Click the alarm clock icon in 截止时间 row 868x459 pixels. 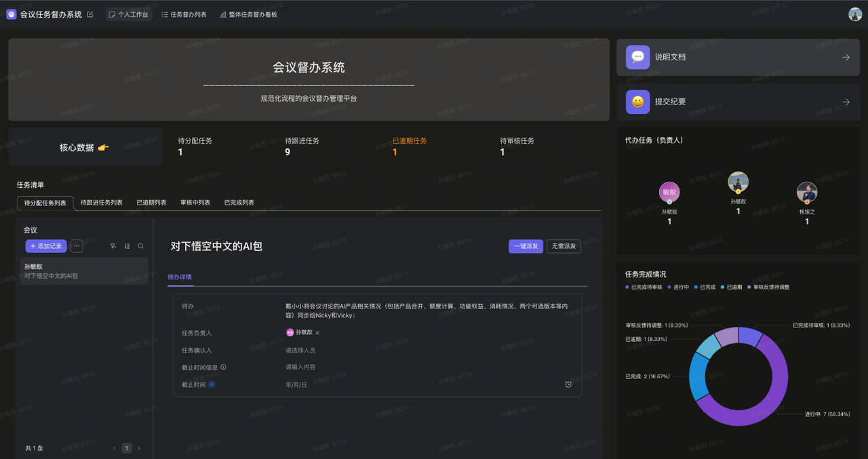pyautogui.click(x=568, y=384)
